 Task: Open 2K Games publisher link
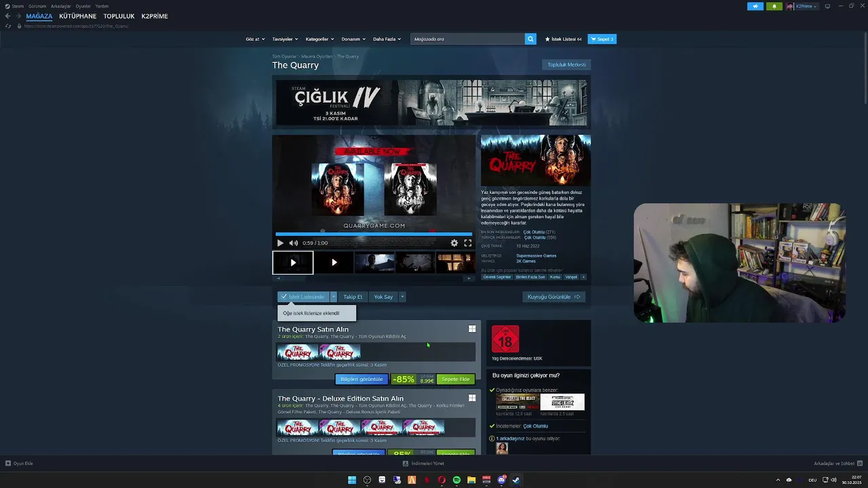pos(526,261)
